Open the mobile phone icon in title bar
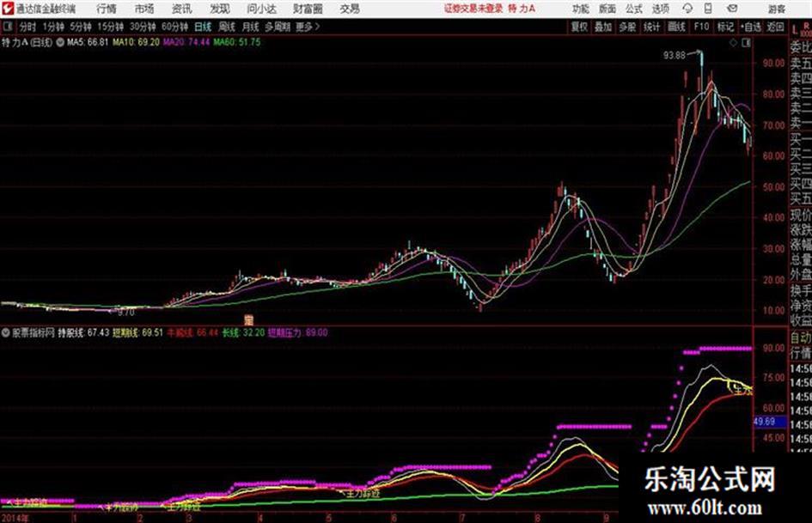Image resolution: width=812 pixels, height=523 pixels. coord(707,9)
